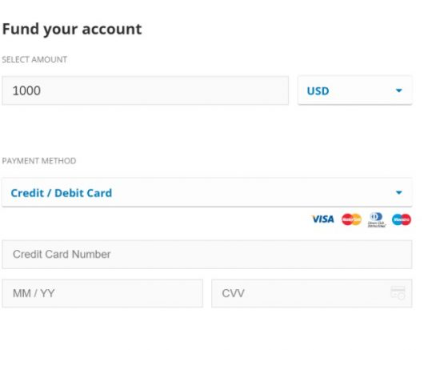Click the 'CVV' placeholder text

click(233, 293)
